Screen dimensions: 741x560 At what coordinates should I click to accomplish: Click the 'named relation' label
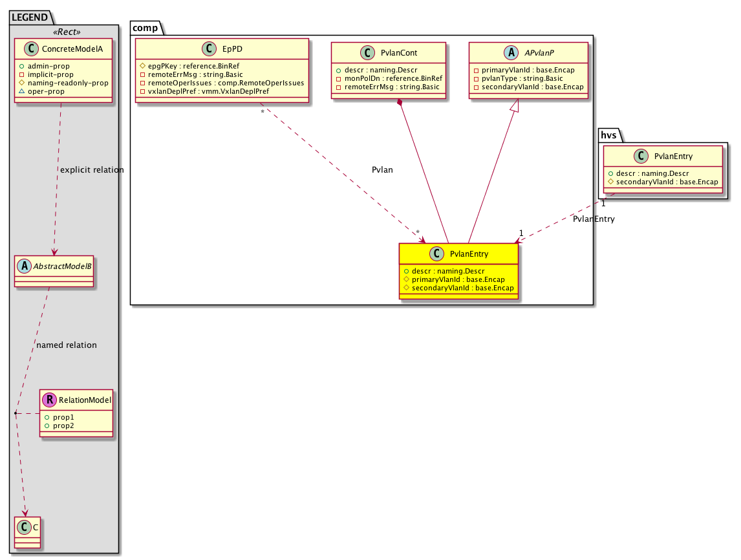coord(67,345)
